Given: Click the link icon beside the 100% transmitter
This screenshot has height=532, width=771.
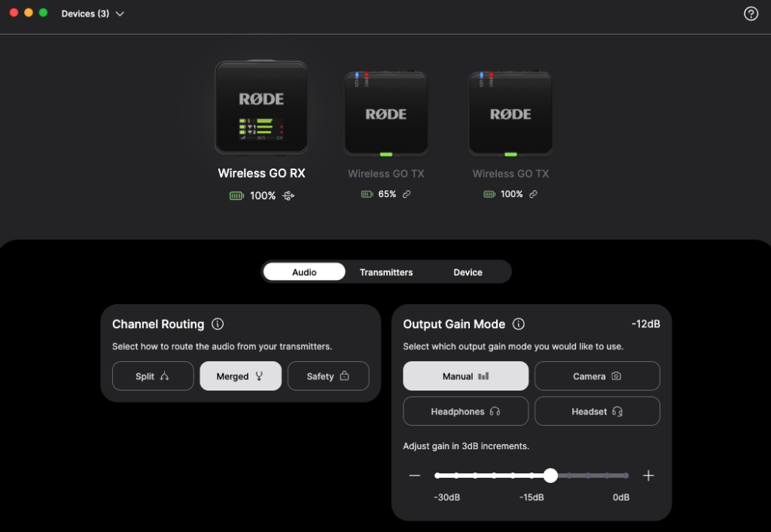Looking at the screenshot, I should 533,193.
